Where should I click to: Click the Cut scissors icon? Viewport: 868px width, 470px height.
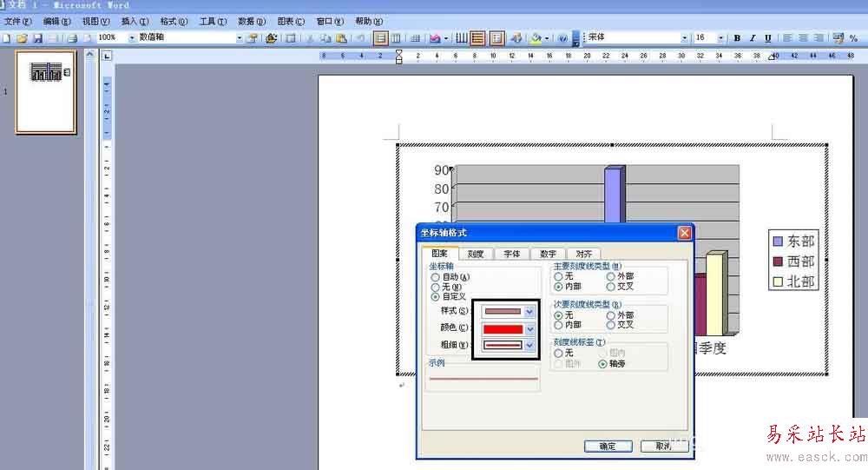pyautogui.click(x=310, y=38)
